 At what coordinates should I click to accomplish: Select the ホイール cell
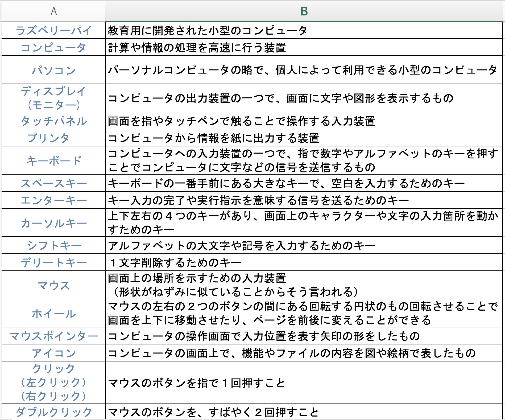pos(54,313)
